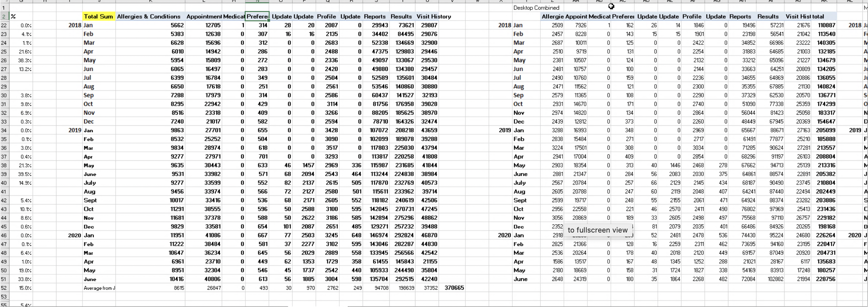
Task: Click the 2019 year label in left table
Action: pyautogui.click(x=74, y=130)
